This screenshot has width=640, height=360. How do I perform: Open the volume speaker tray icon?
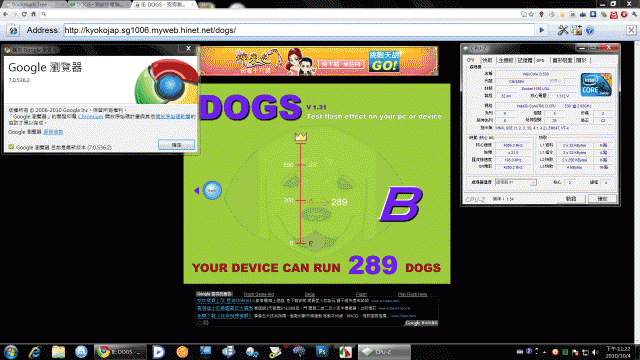coord(595,352)
